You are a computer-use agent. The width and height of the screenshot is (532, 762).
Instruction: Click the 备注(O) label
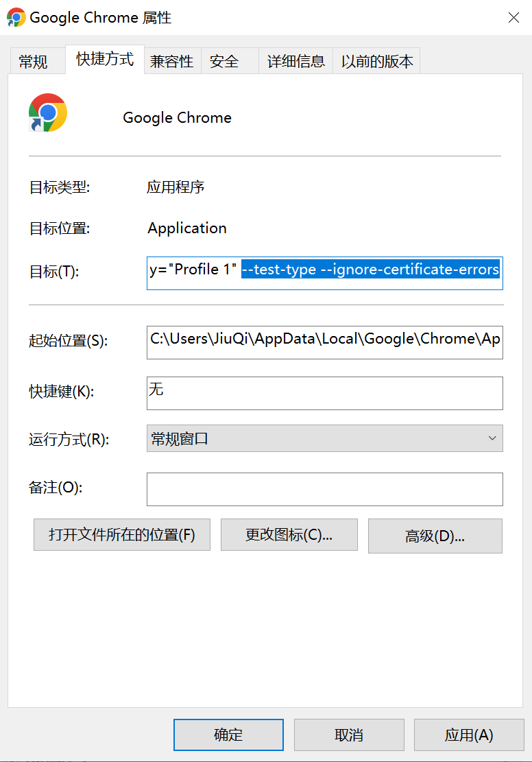tap(56, 488)
